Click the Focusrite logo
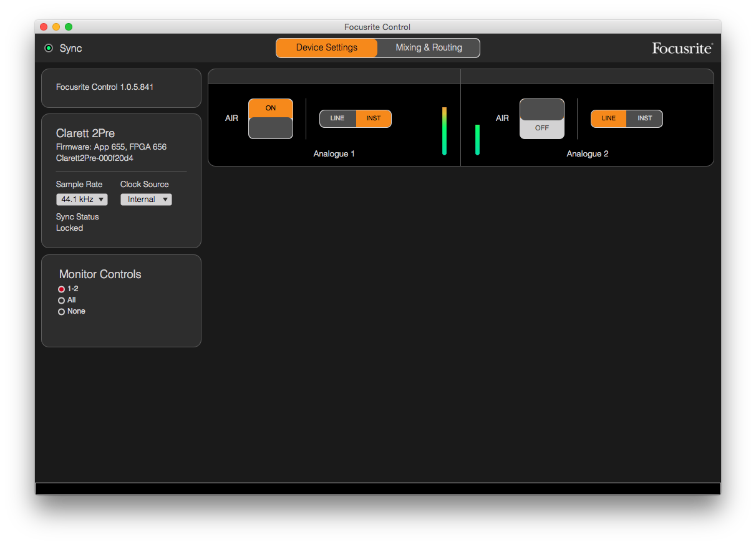 click(x=682, y=48)
